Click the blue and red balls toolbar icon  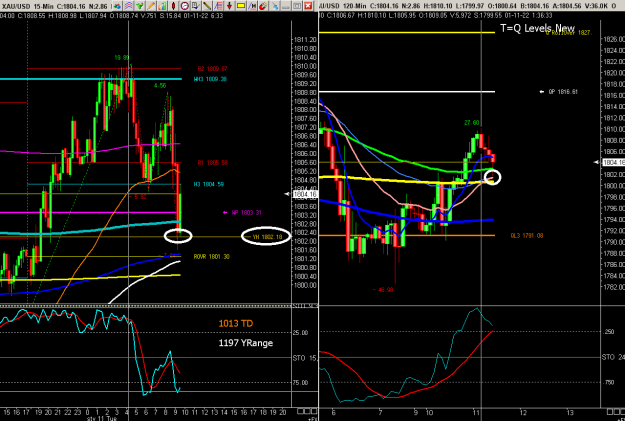[117, 6]
